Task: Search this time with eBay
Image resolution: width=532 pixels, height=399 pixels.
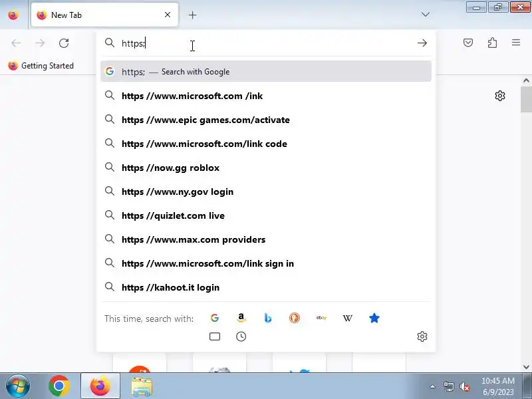Action: click(x=321, y=319)
